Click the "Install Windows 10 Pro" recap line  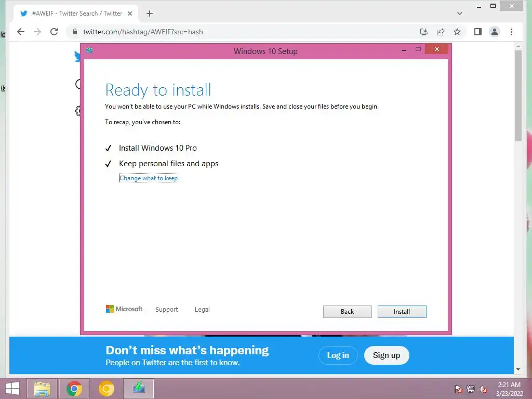click(x=158, y=148)
